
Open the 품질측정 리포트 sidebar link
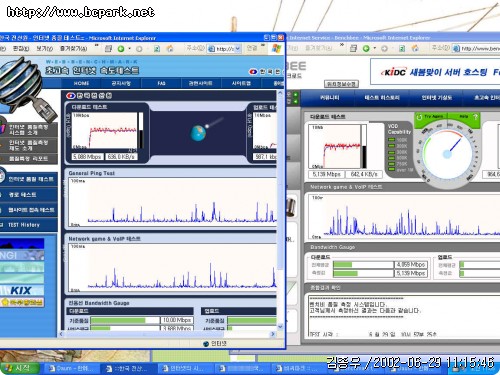28,159
